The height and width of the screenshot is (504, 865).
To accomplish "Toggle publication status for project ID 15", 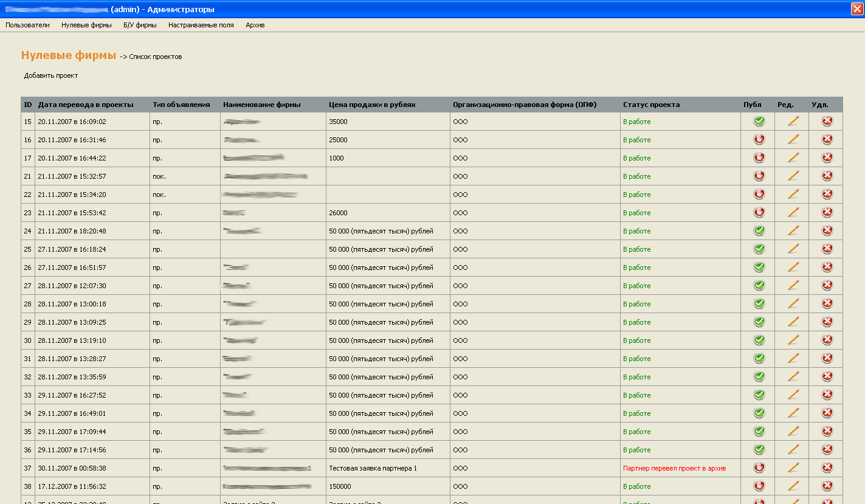I will [x=759, y=121].
